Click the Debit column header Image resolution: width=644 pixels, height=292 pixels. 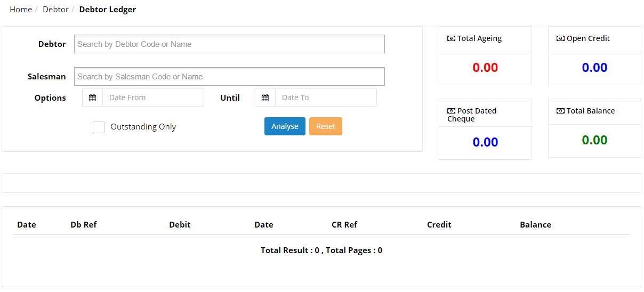click(x=180, y=224)
